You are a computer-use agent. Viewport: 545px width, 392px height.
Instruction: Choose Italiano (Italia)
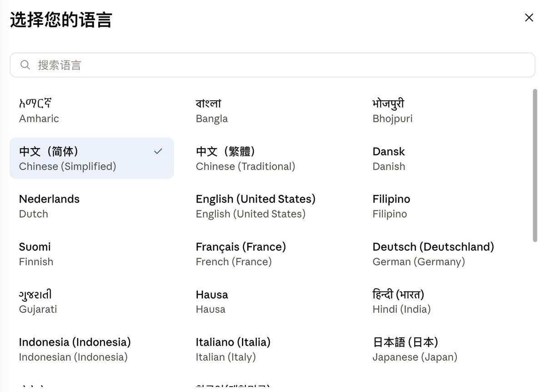(268, 349)
